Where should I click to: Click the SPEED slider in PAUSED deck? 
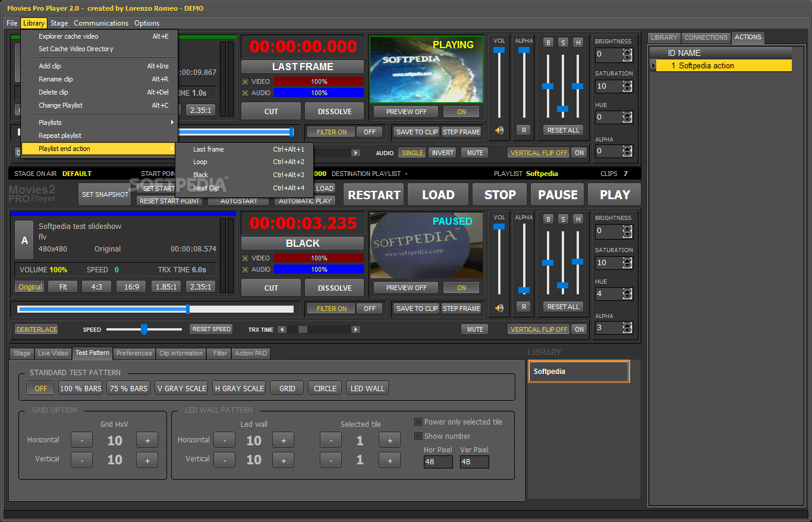[x=144, y=329]
